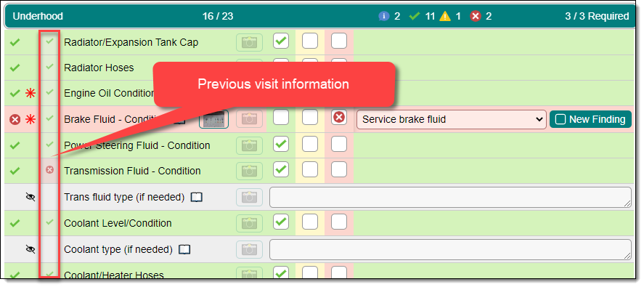Viewport: 644px width, 287px height.
Task: Click red asterisk on Engine Oil Condition row
Action: [x=30, y=93]
